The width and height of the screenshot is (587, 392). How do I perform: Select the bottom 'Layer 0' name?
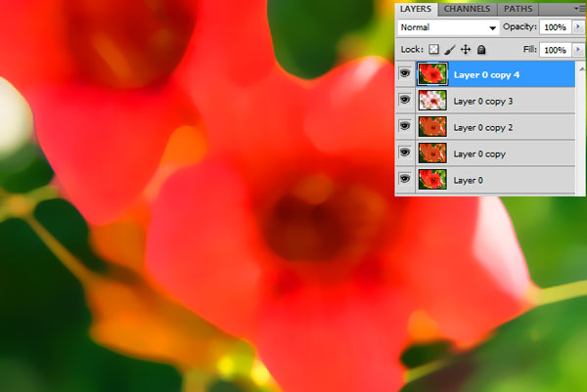[468, 180]
